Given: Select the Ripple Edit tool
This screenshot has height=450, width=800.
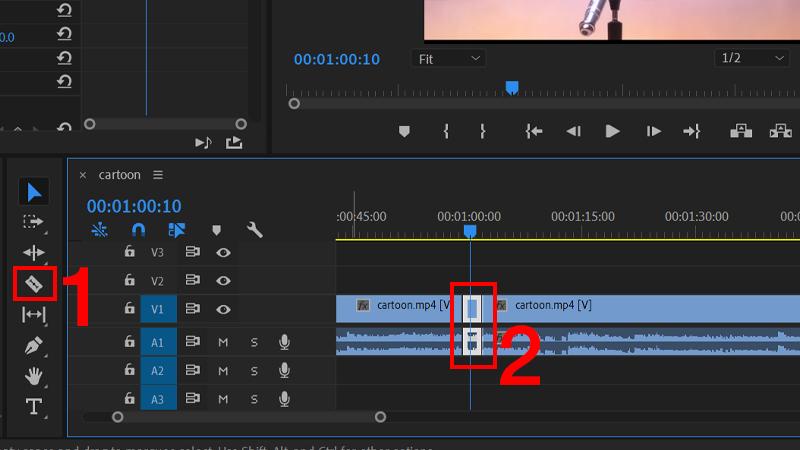Looking at the screenshot, I should click(x=34, y=253).
